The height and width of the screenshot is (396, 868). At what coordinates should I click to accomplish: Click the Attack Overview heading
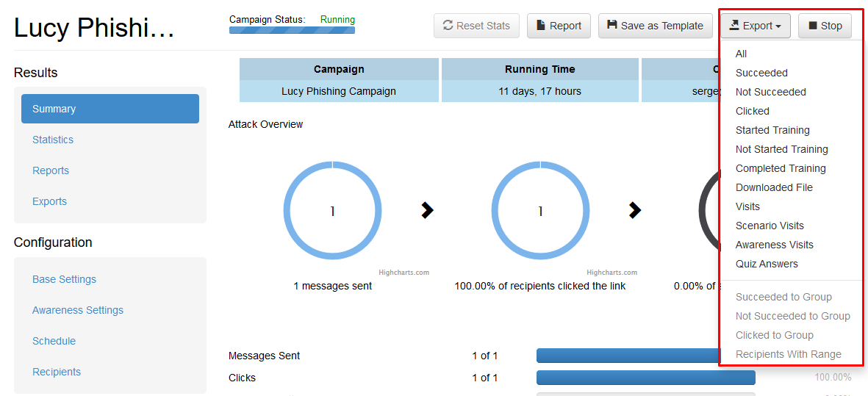(x=266, y=124)
